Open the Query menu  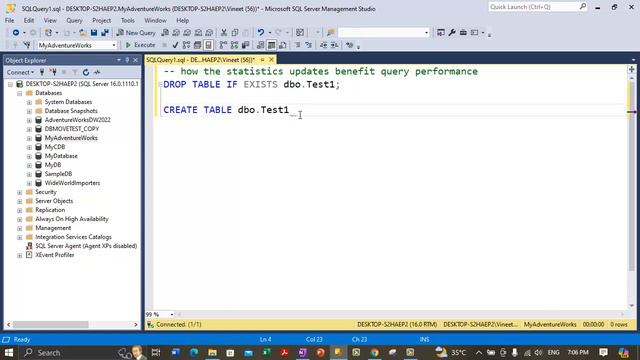pyautogui.click(x=74, y=20)
